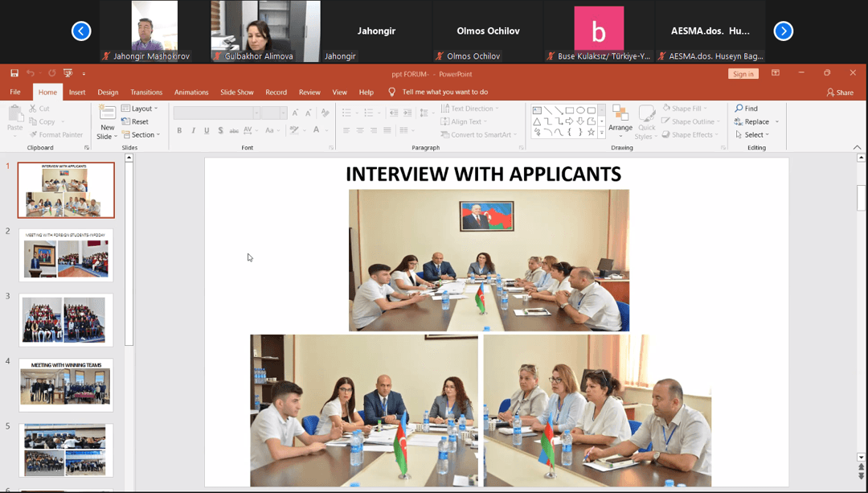Open the Arrange options
The height and width of the screenshot is (493, 868).
coord(620,121)
